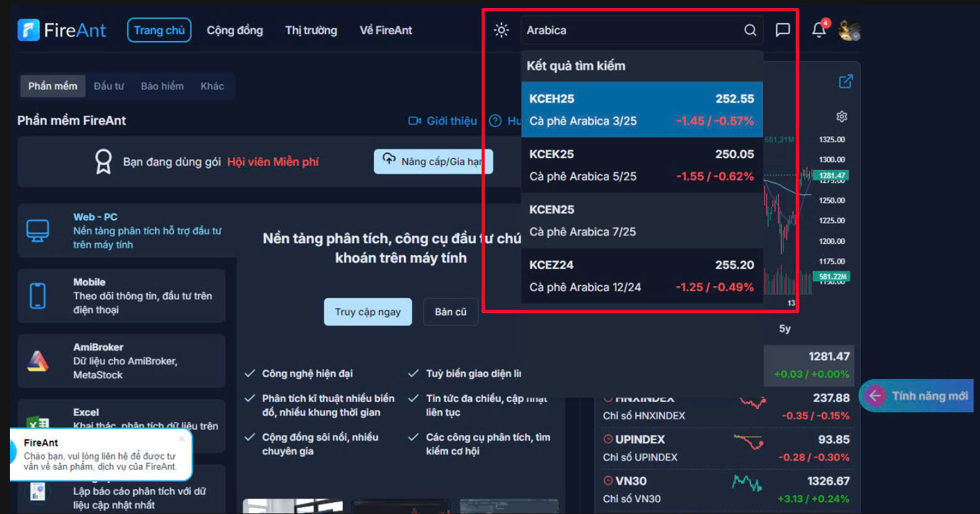Click the search magnifier icon
Image resolution: width=980 pixels, height=514 pixels.
pos(750,30)
